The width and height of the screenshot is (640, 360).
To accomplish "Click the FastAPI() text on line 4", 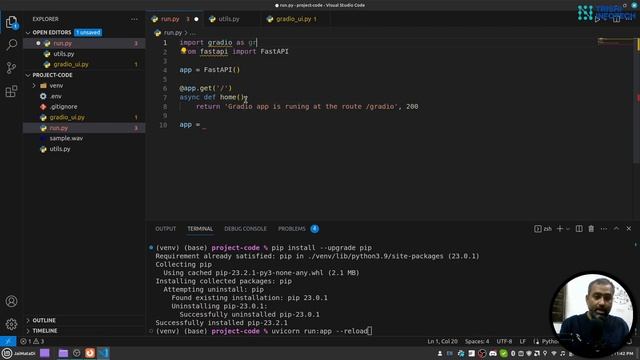I will point(222,70).
